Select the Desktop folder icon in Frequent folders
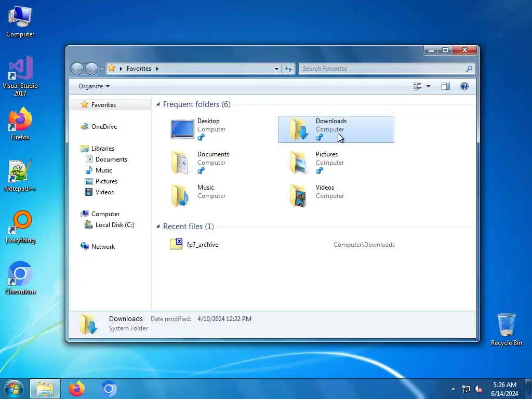Viewport: 532px width, 399px height. (x=182, y=129)
